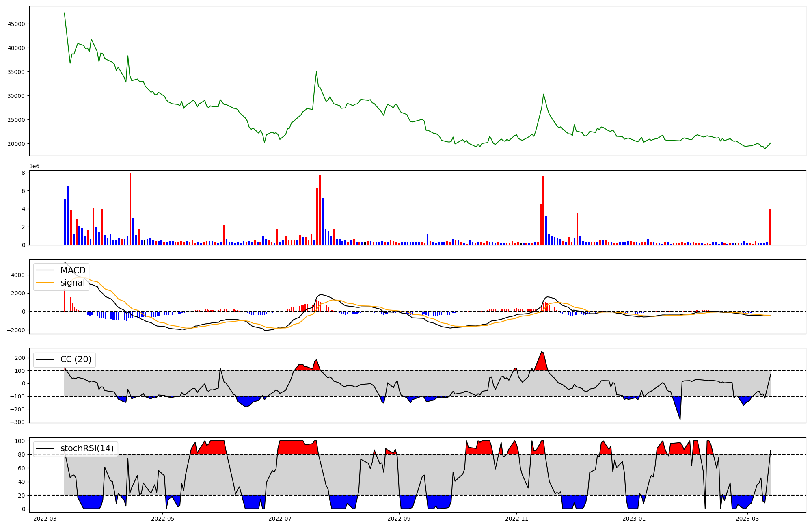Click the tallest red volume bar in April 2022
The image size is (812, 528).
click(x=130, y=209)
